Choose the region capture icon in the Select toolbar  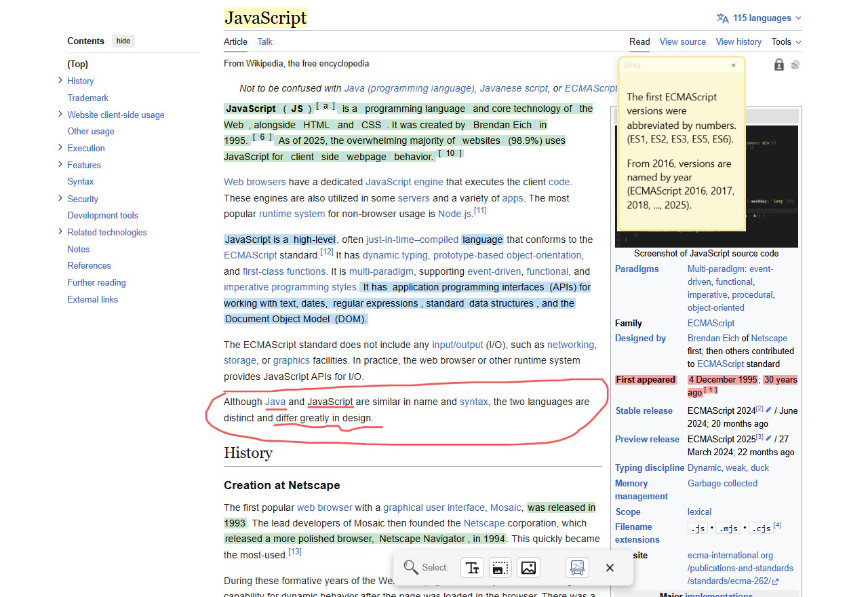500,567
